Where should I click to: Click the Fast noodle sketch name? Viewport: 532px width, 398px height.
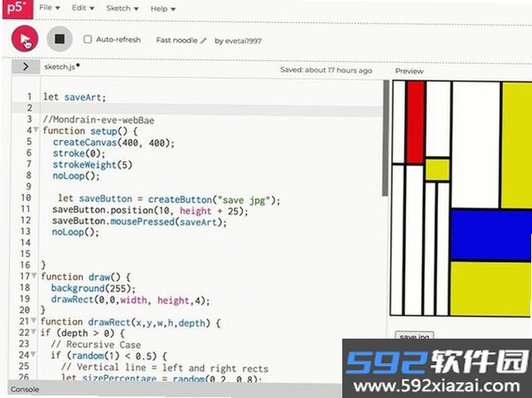click(x=176, y=41)
